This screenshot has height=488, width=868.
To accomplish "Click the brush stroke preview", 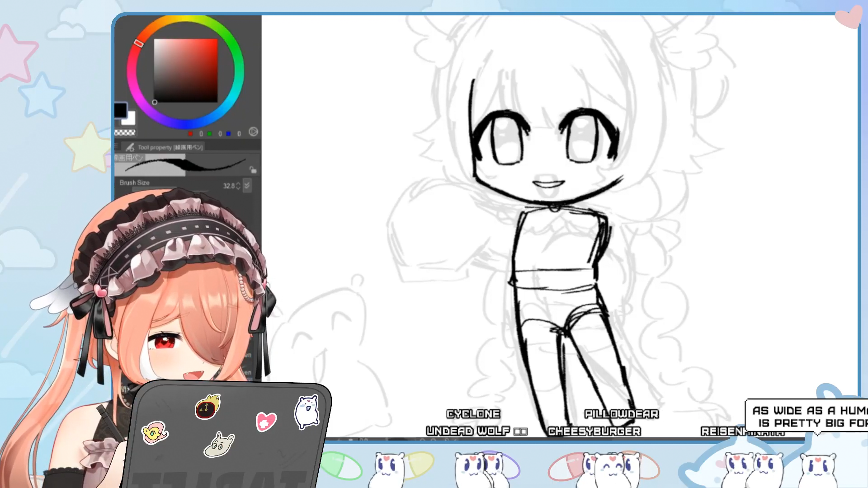I will click(x=185, y=165).
